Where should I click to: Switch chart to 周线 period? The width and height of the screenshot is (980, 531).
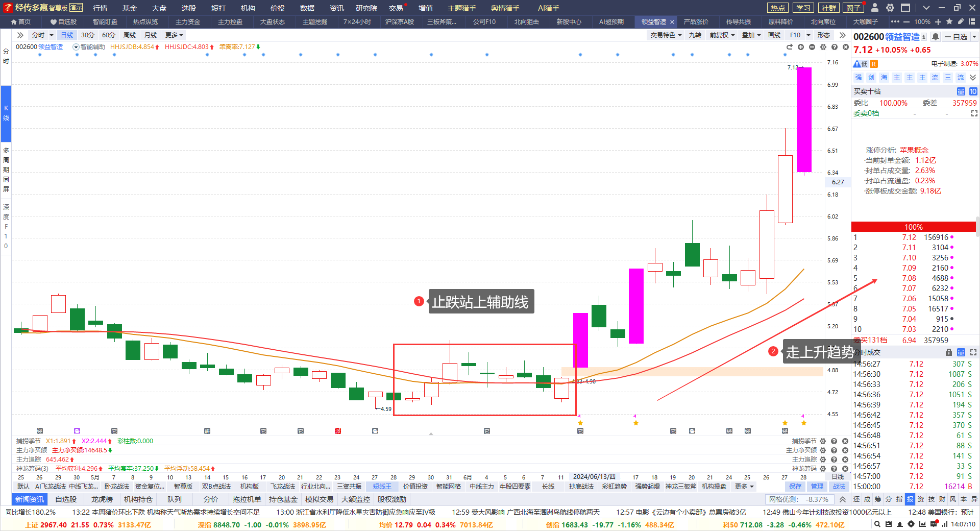[x=130, y=35]
